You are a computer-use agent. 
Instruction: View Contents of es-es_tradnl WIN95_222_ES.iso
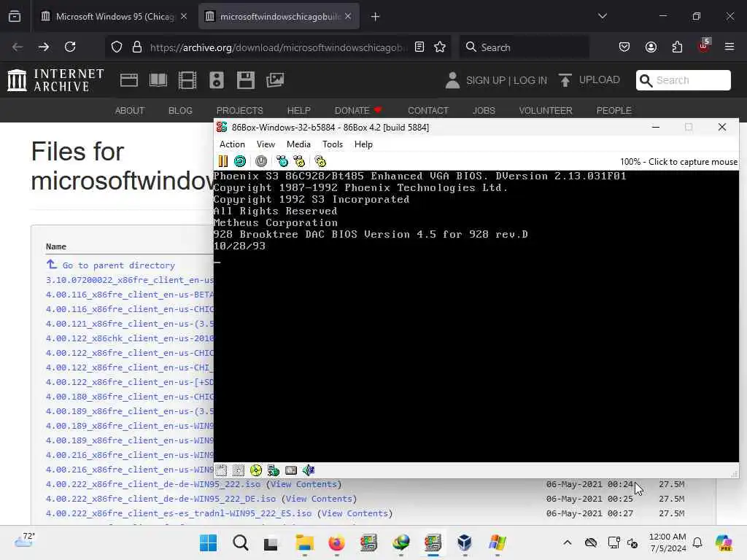pos(355,513)
